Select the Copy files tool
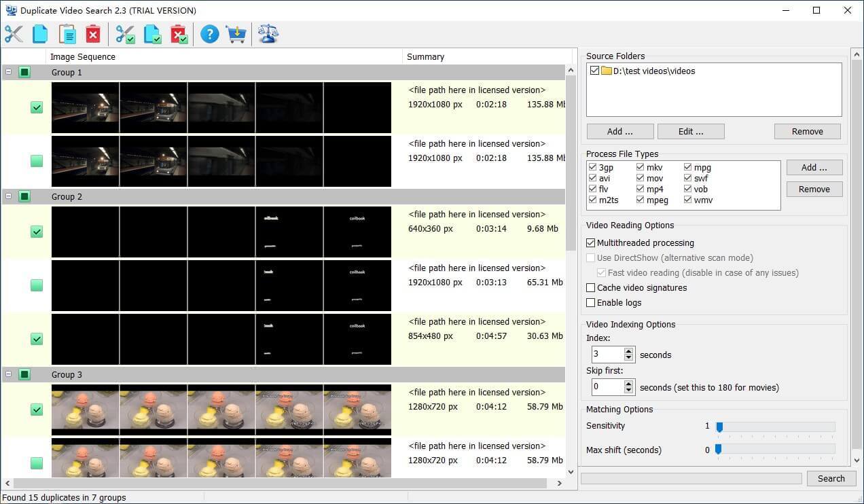The height and width of the screenshot is (504, 864). click(x=39, y=33)
